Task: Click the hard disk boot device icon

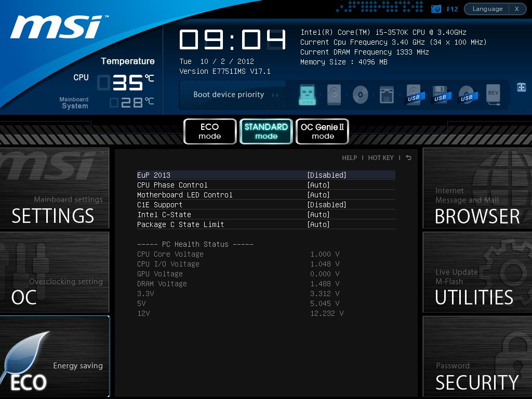Action: click(334, 95)
